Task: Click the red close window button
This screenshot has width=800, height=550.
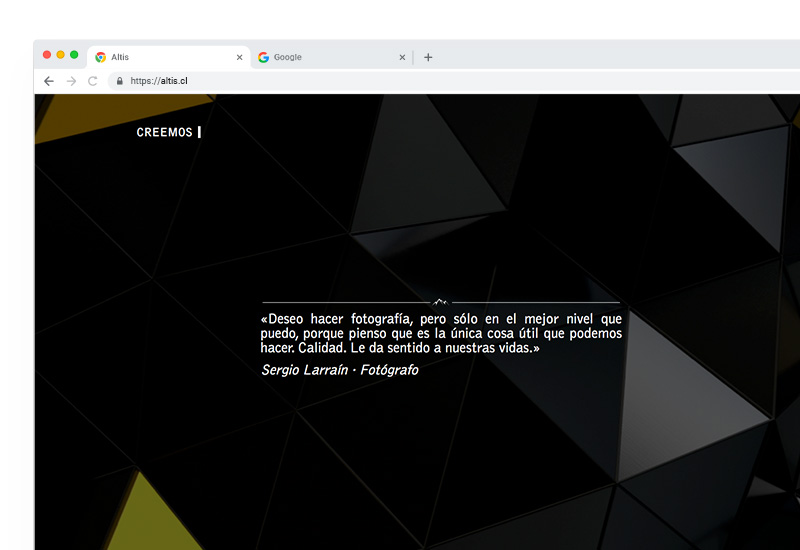Action: (47, 55)
